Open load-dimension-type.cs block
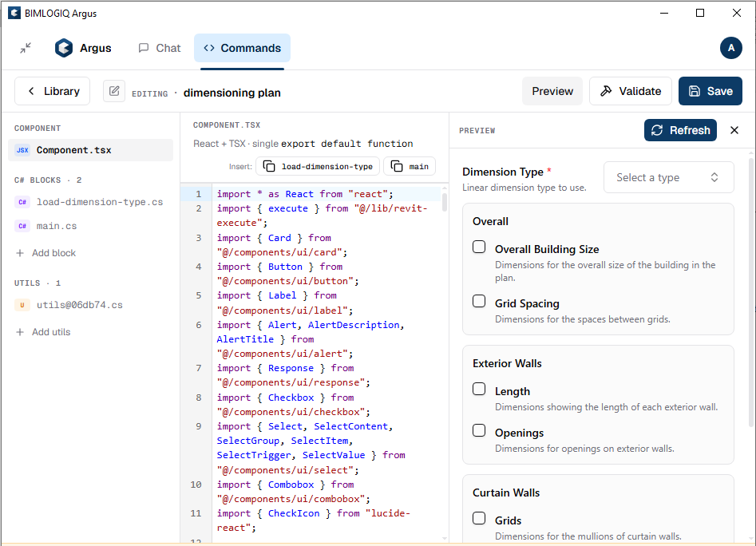 click(x=91, y=203)
